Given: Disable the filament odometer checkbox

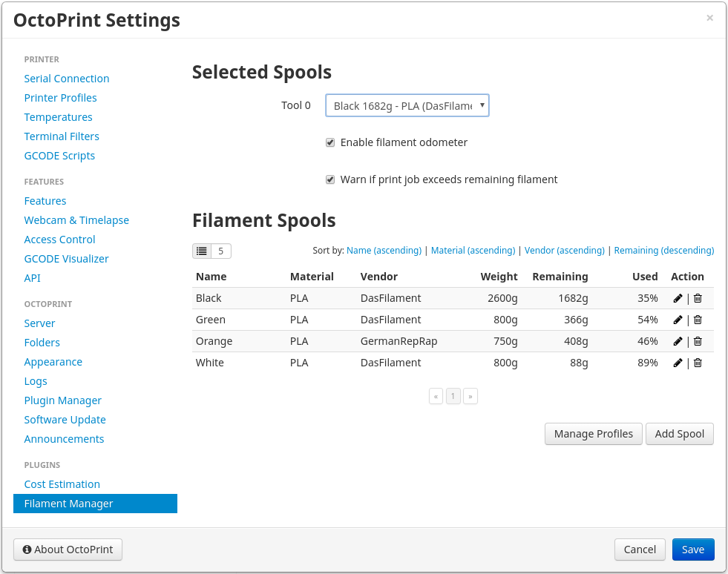Looking at the screenshot, I should pyautogui.click(x=330, y=142).
